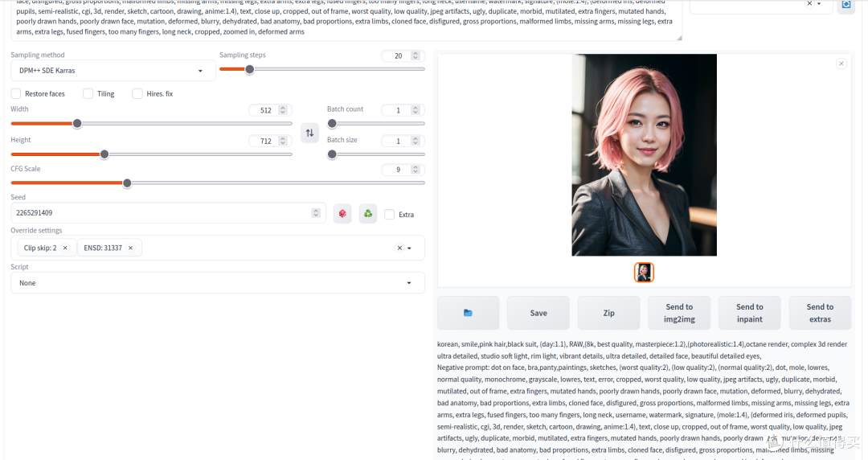868x460 pixels.
Task: Click the Width slider handle
Action: click(x=77, y=124)
